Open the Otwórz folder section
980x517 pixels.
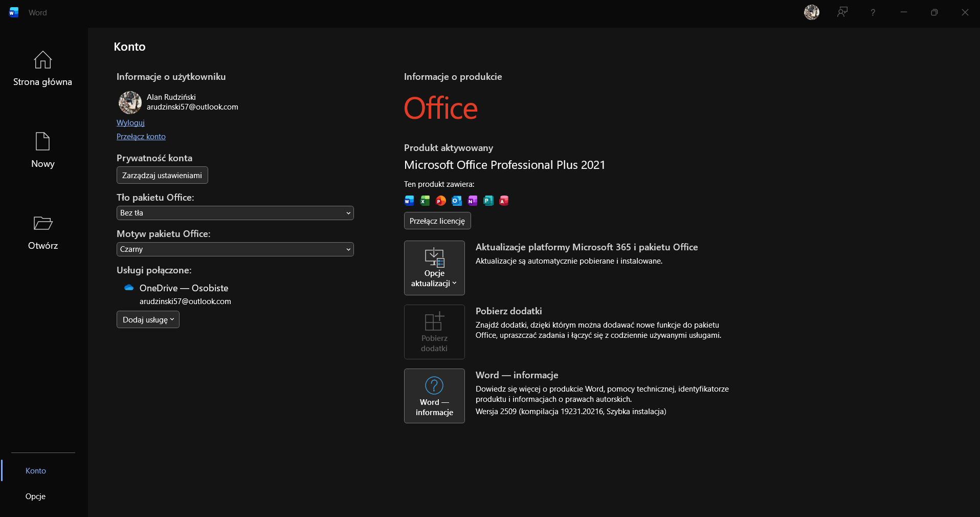tap(43, 232)
